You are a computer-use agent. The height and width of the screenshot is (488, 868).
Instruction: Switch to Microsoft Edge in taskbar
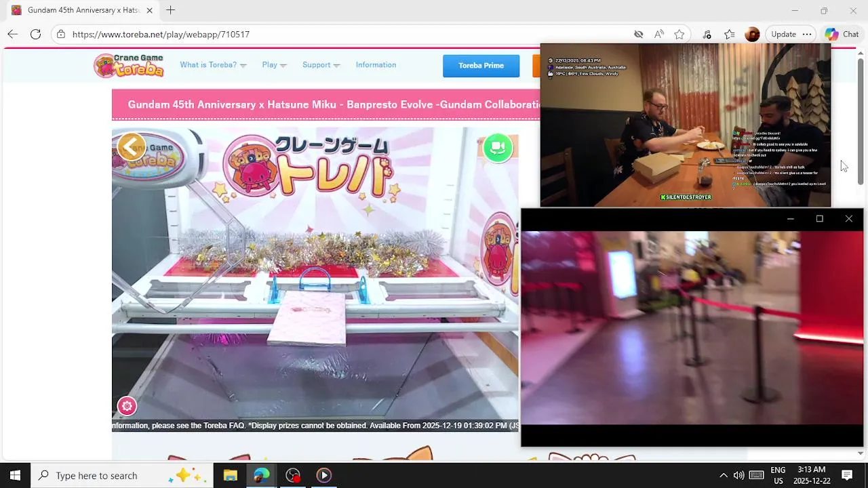262,475
